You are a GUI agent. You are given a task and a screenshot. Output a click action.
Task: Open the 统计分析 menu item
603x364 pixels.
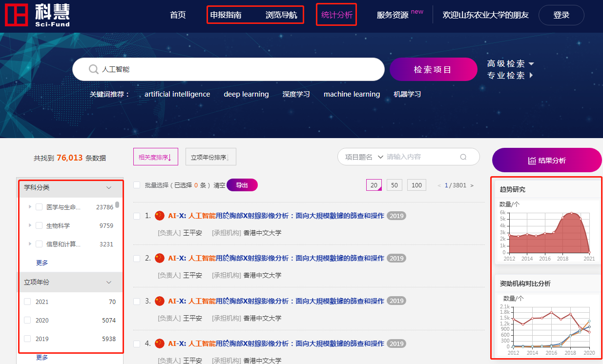336,15
